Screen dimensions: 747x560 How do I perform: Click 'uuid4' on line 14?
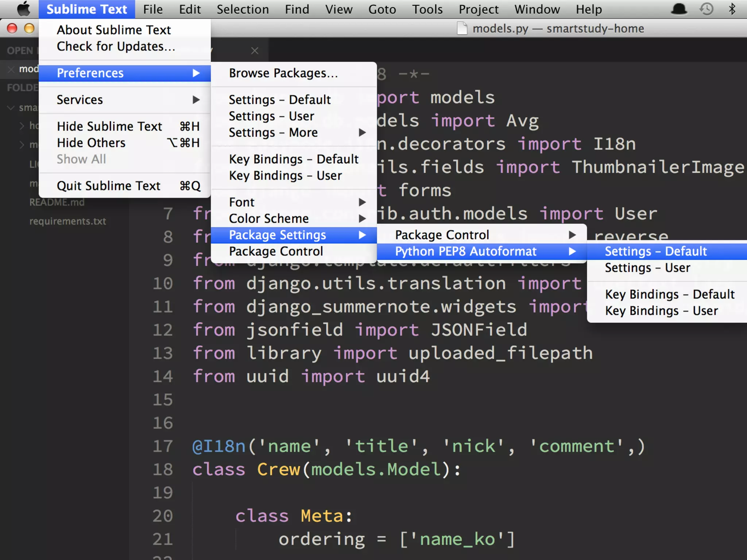click(x=403, y=376)
